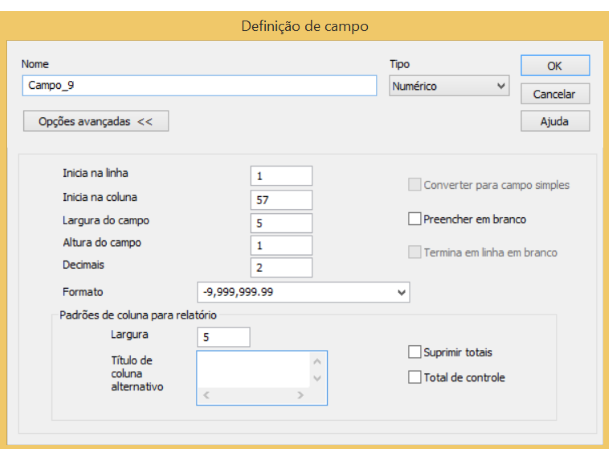Select the Inicia na coluna field

281,199
